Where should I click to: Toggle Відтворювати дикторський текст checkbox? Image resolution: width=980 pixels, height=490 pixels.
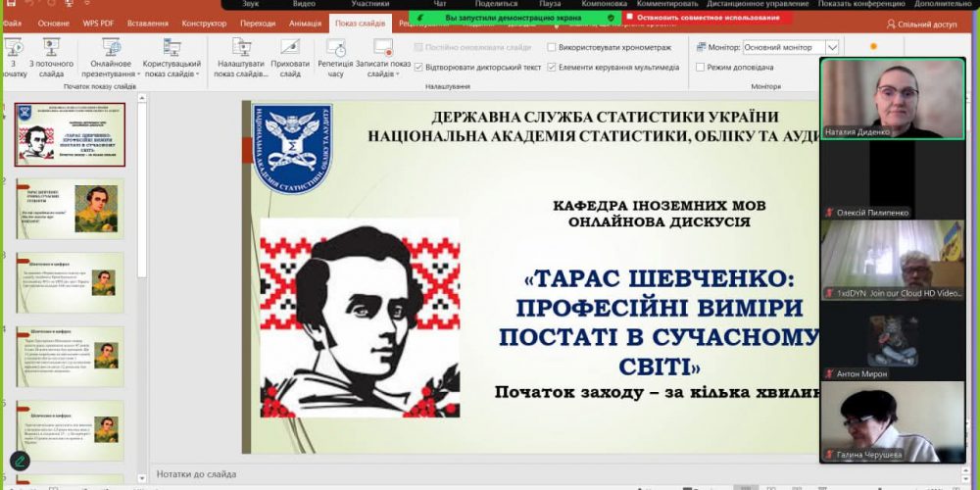coord(418,67)
